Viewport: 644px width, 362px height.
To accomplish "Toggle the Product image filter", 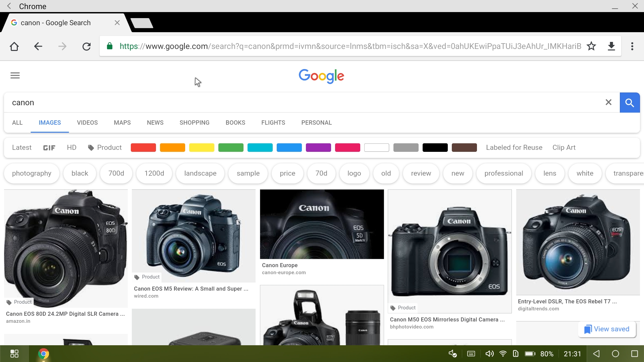I will click(x=105, y=147).
